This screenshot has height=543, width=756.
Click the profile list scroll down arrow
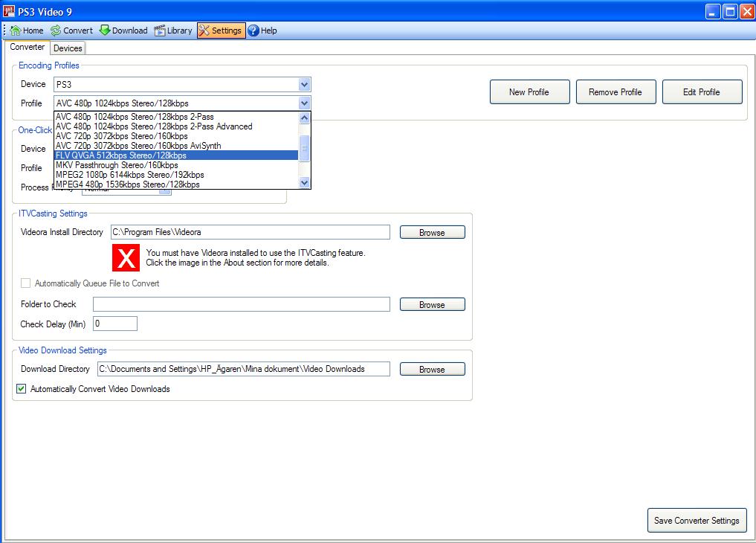pos(304,183)
